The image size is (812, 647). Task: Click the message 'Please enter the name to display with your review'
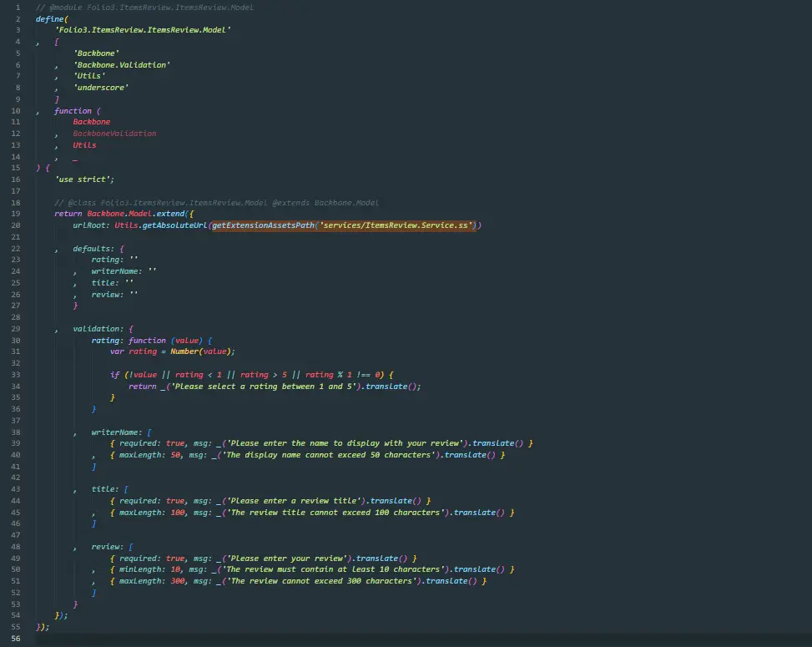[345, 443]
